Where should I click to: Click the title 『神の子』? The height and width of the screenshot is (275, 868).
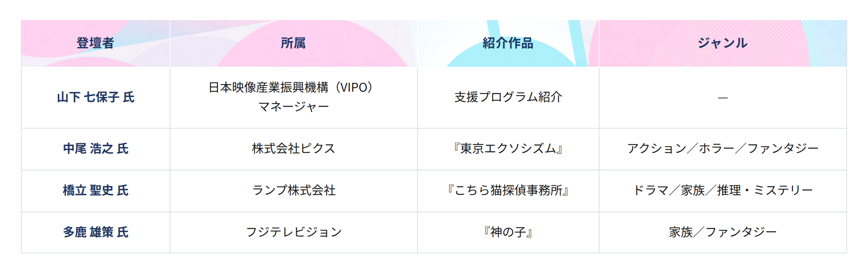point(508,232)
